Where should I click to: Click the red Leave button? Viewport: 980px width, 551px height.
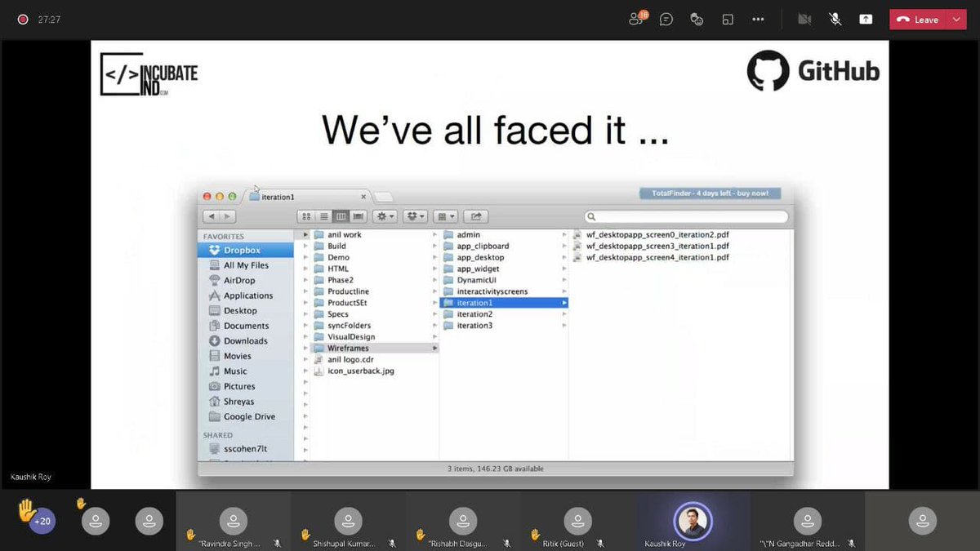918,20
